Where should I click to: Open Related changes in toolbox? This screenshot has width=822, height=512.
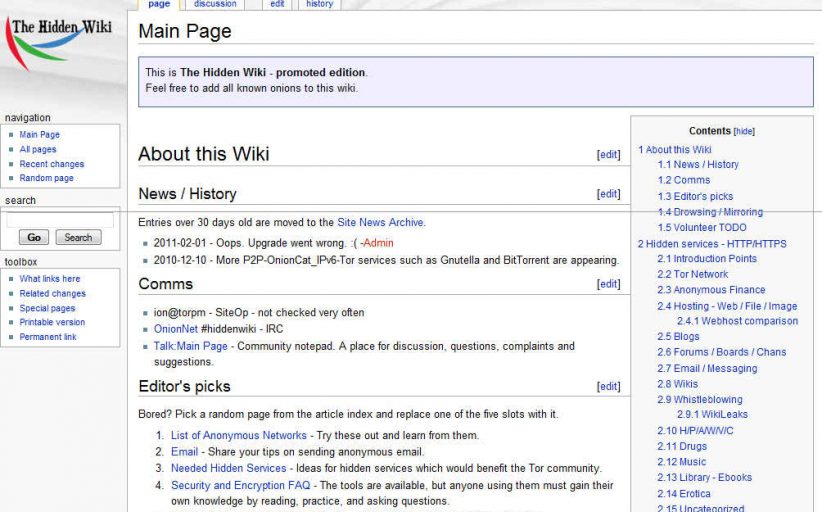tap(52, 293)
